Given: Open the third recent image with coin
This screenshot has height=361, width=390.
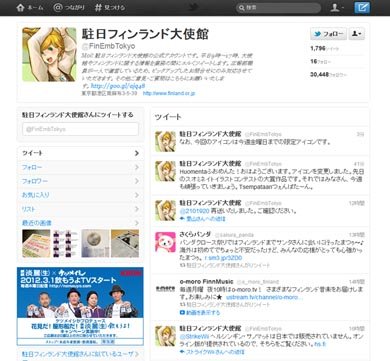Looking at the screenshot, I should coord(95,243).
